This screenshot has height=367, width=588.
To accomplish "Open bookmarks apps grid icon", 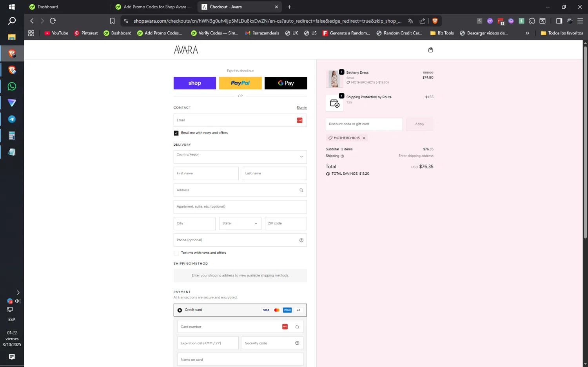I will pos(31,33).
